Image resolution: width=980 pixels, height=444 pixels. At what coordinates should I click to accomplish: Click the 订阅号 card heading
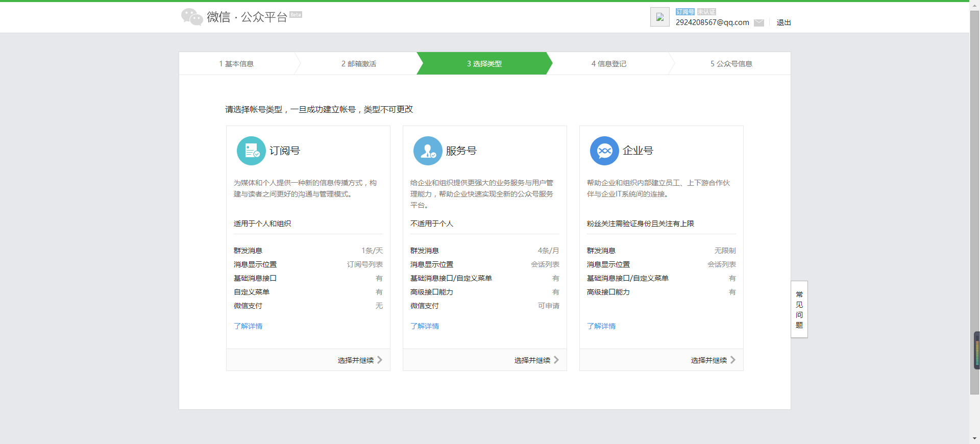point(285,151)
